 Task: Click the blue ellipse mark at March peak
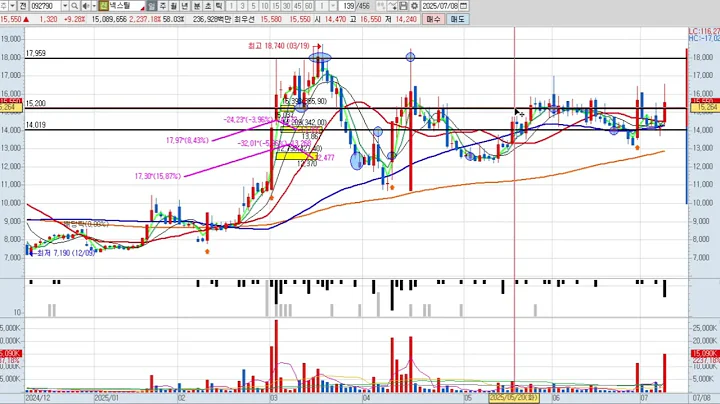click(320, 57)
